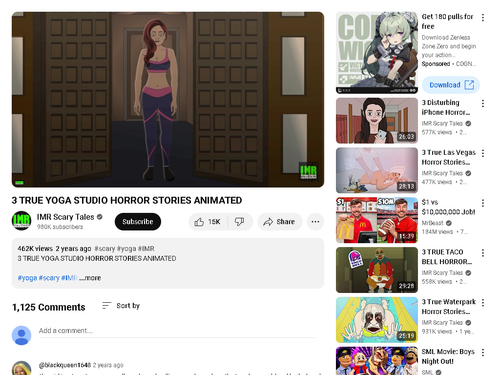Download the Zenless Zone Zero ad

point(451,85)
